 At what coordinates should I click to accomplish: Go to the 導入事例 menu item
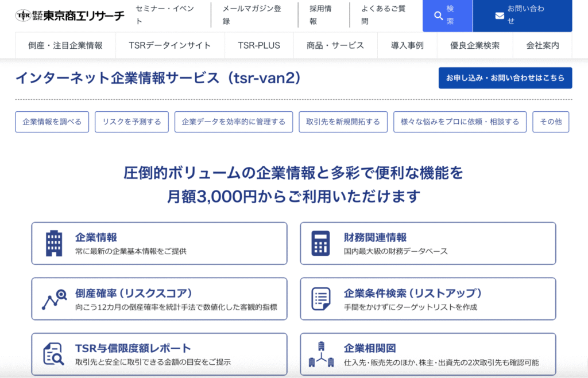click(407, 45)
